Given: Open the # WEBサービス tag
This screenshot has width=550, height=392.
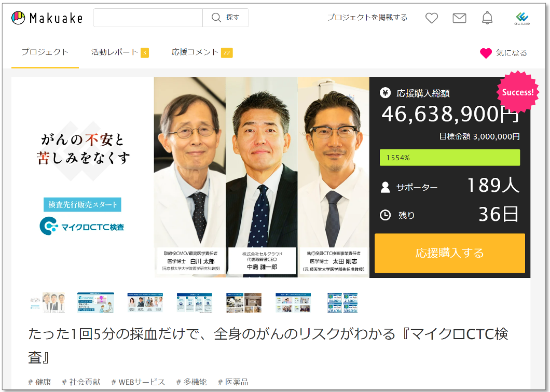Looking at the screenshot, I should [x=138, y=382].
